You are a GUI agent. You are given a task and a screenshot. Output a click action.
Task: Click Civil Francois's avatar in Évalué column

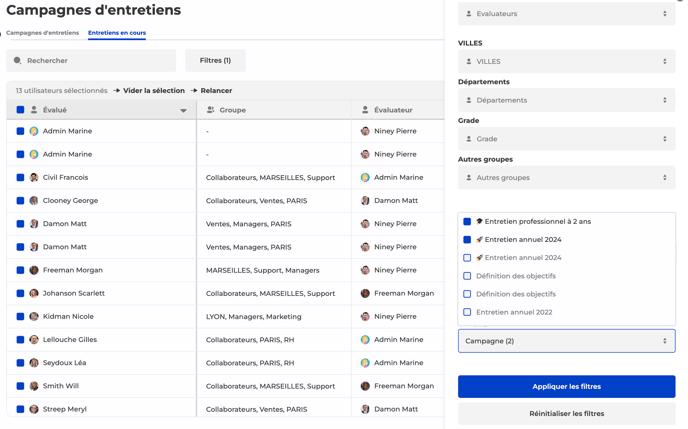tap(34, 178)
